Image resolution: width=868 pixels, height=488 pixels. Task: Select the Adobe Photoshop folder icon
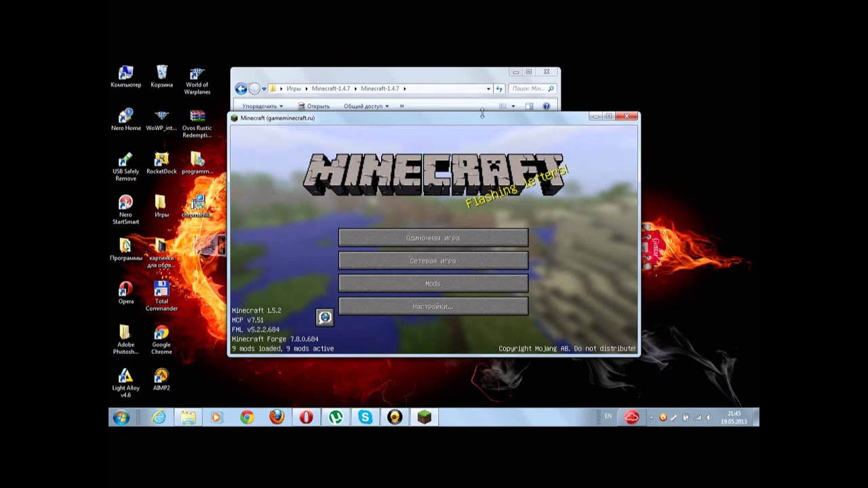[x=125, y=340]
